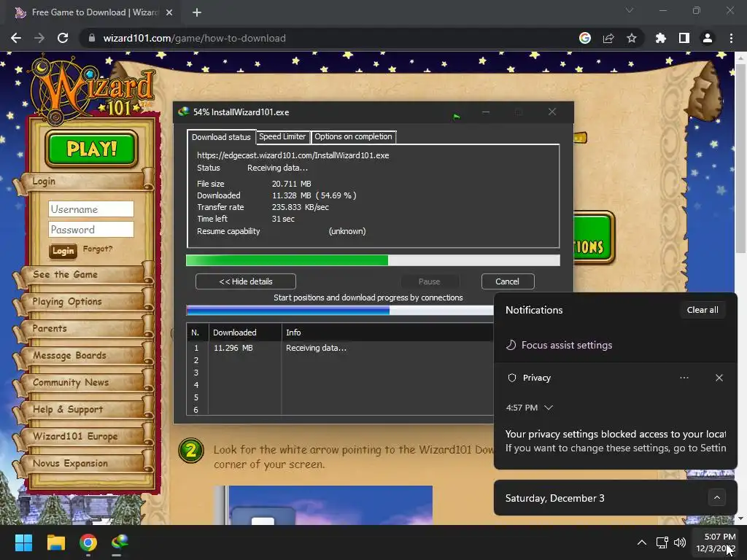Click the Pause download button
The image size is (747, 560).
click(x=429, y=281)
